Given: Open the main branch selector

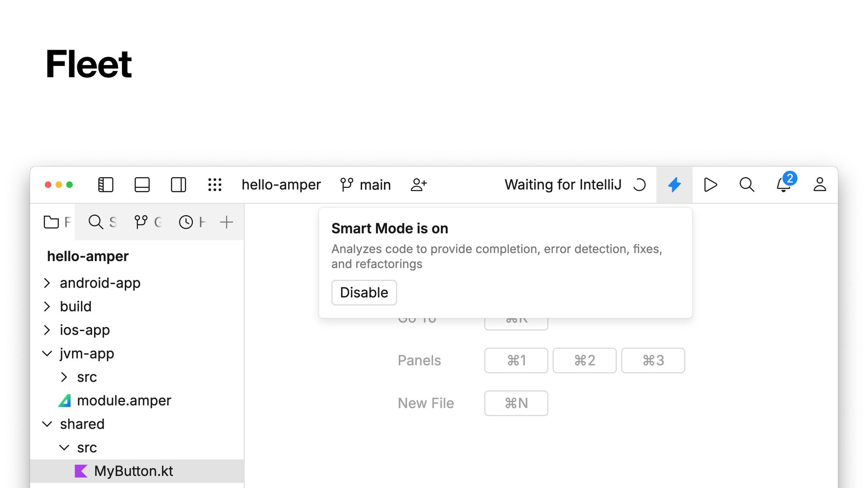Looking at the screenshot, I should tap(365, 185).
